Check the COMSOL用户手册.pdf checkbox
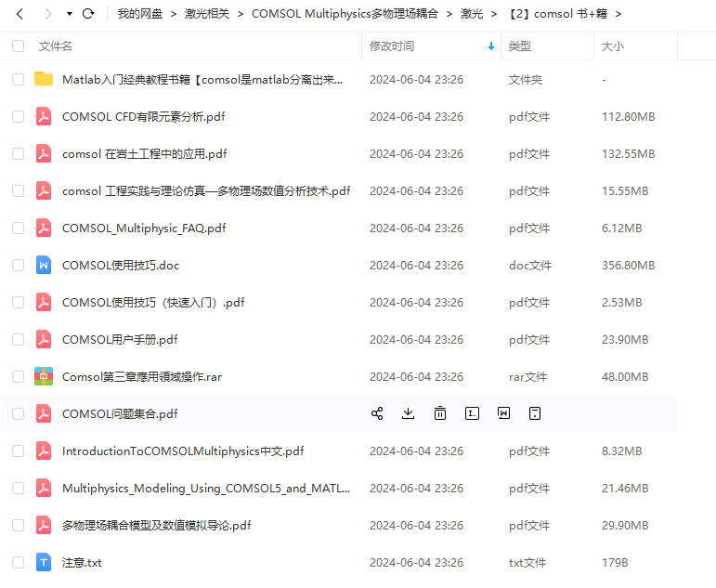The height and width of the screenshot is (588, 716). pos(19,339)
